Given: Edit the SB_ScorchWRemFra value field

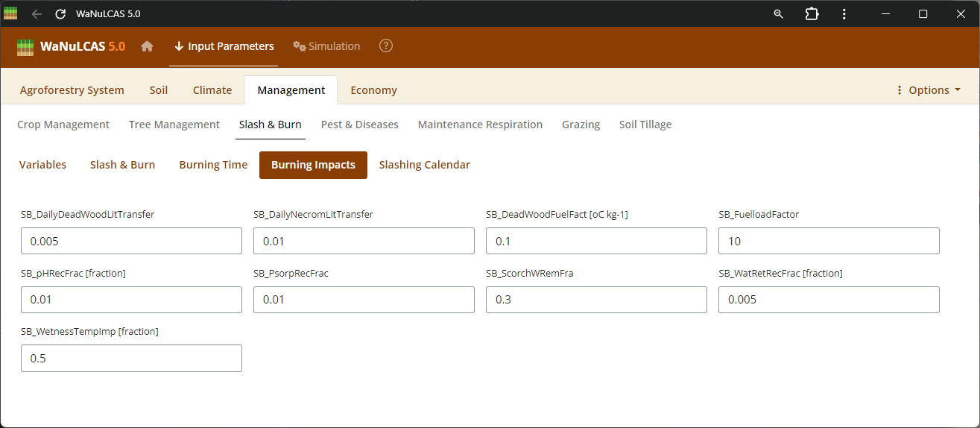Looking at the screenshot, I should [595, 300].
